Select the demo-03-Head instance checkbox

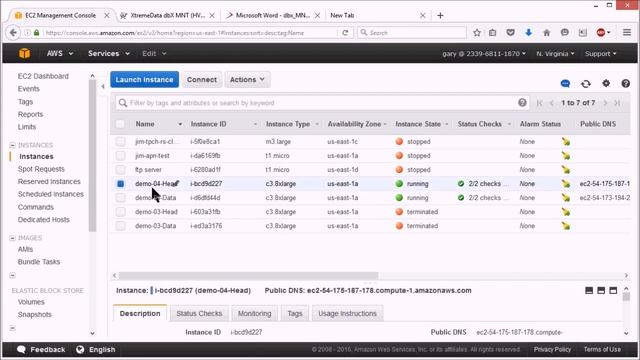[x=120, y=212]
